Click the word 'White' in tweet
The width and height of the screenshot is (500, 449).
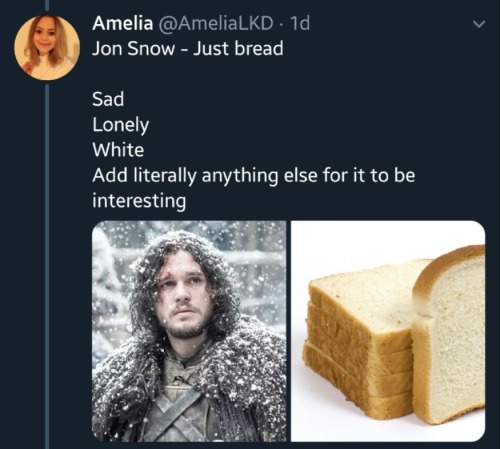[118, 150]
